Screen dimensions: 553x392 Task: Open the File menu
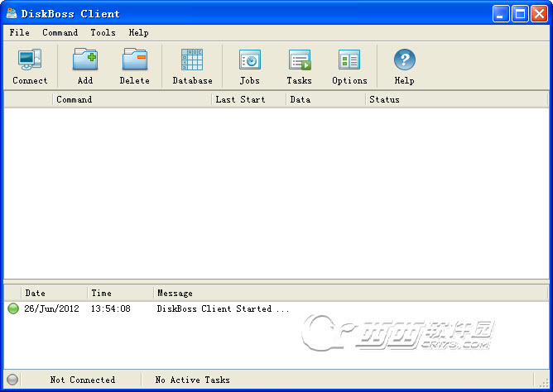19,33
